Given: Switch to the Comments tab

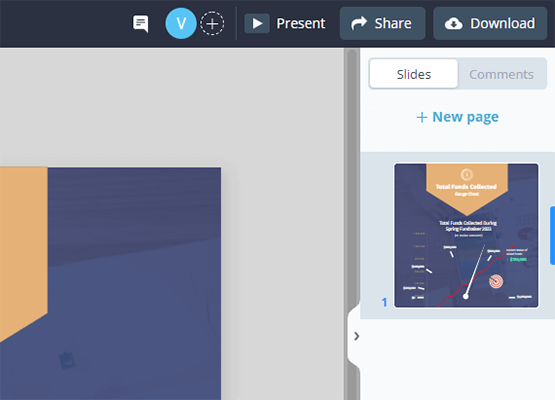Looking at the screenshot, I should coord(502,74).
